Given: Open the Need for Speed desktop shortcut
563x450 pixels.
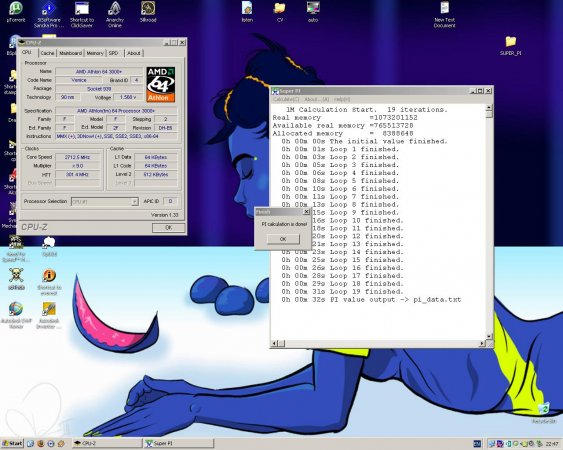Looking at the screenshot, I should click(x=16, y=249).
